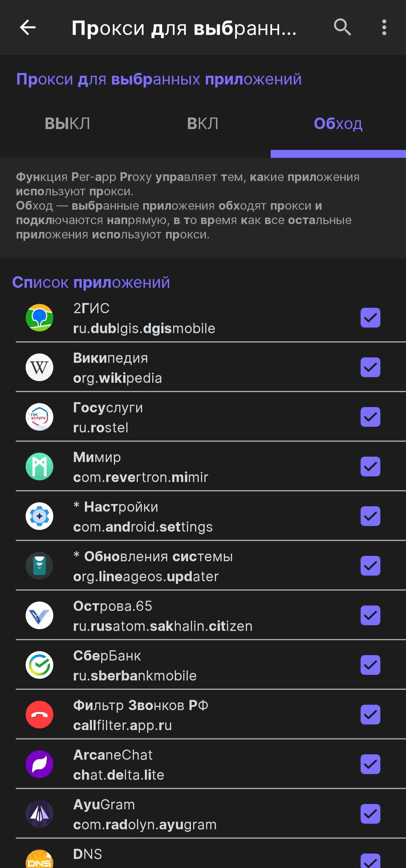This screenshot has width=406, height=868.
Task: Tap the Госуслуги app icon
Action: coord(39,417)
